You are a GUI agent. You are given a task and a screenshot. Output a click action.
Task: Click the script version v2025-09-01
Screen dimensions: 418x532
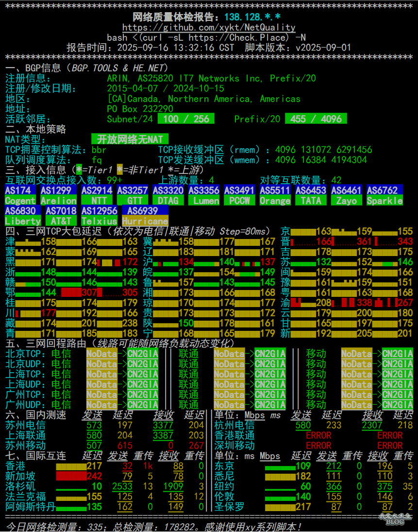click(323, 48)
